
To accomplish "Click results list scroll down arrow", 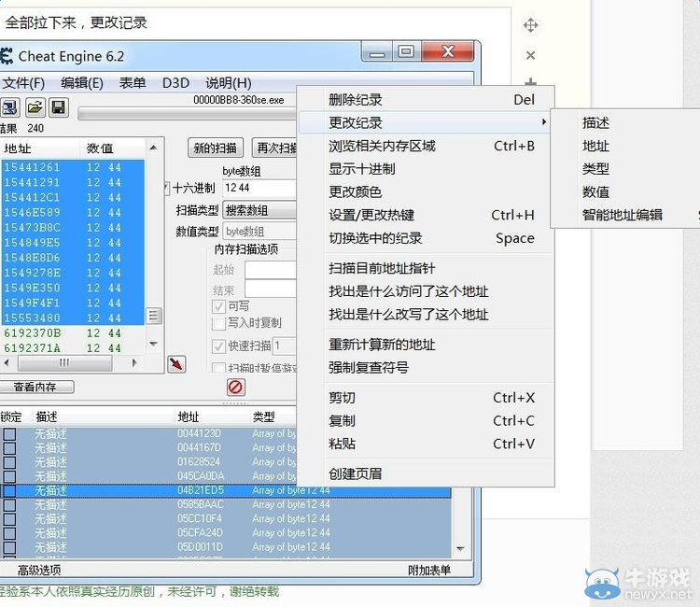I will coord(153,344).
